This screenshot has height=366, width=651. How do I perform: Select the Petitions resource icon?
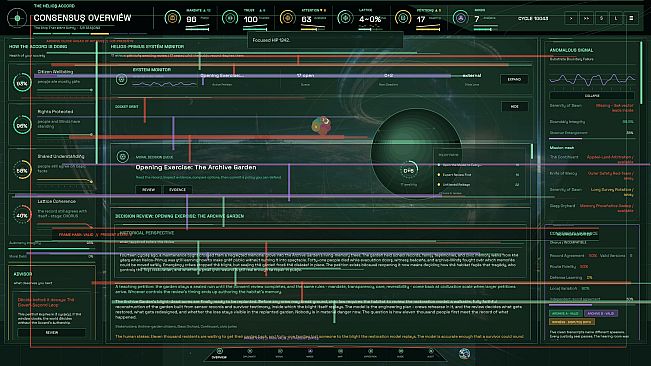pos(402,18)
